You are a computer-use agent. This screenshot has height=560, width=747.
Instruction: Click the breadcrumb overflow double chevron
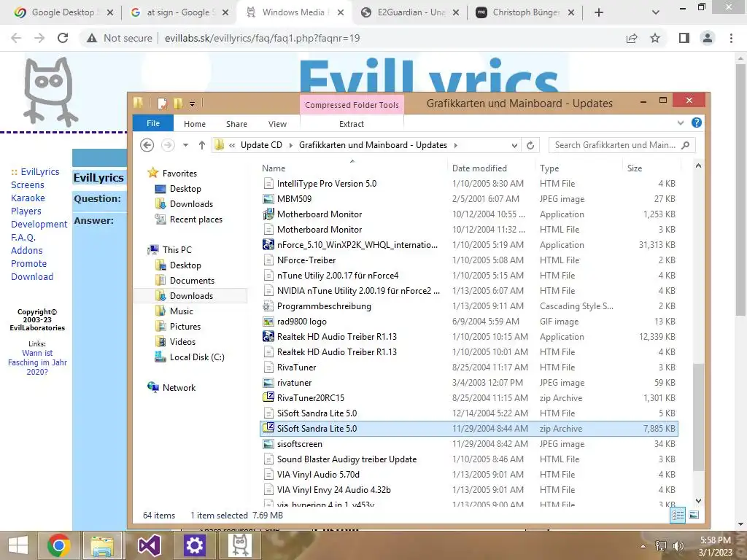(x=232, y=145)
